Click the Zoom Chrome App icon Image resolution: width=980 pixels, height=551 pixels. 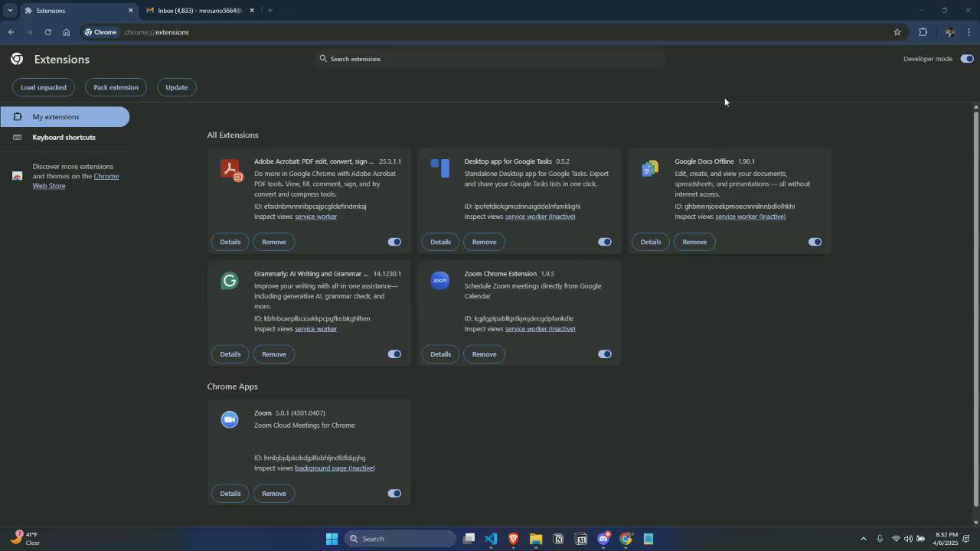230,419
